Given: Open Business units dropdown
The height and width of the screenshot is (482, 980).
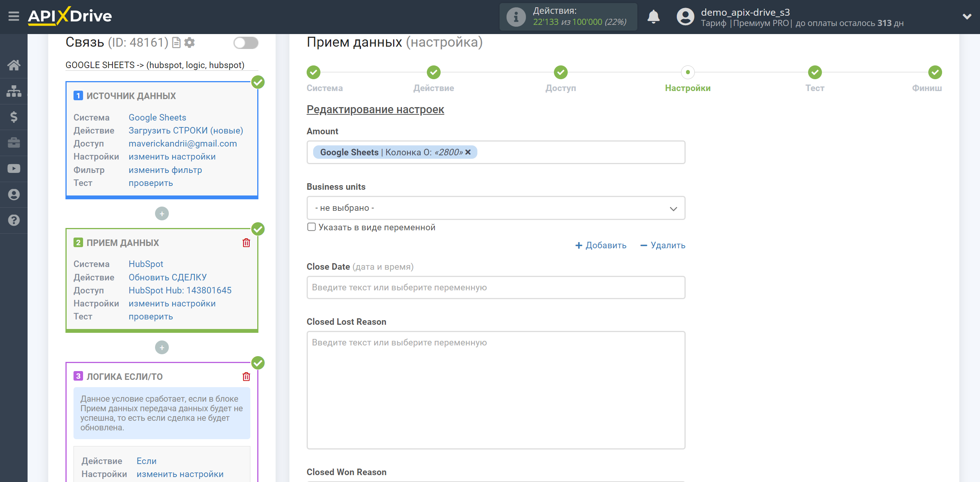Looking at the screenshot, I should tap(496, 208).
